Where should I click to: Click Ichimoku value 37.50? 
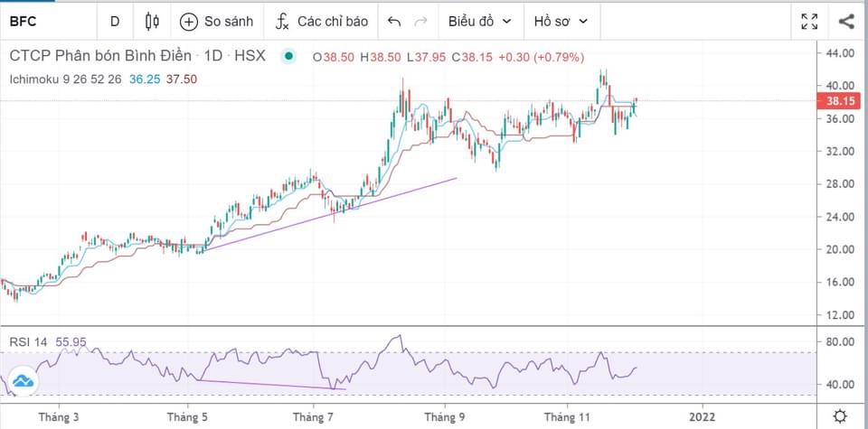pyautogui.click(x=182, y=79)
